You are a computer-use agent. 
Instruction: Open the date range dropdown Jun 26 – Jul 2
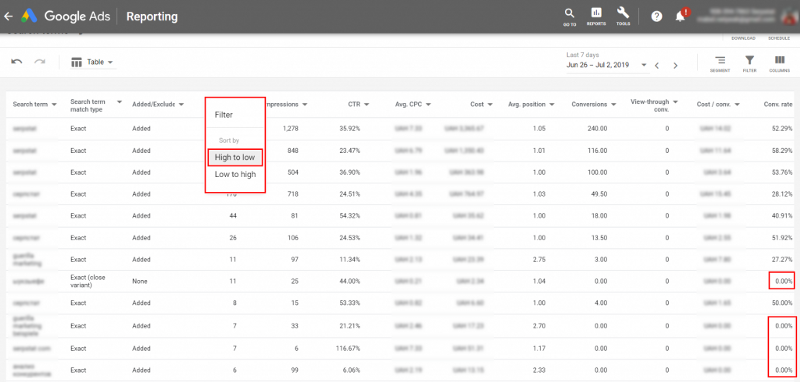[x=607, y=65]
